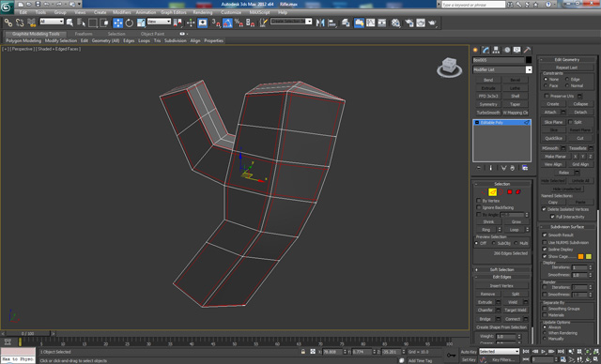Click the QuickSlice button
The width and height of the screenshot is (601, 364).
coord(553,138)
